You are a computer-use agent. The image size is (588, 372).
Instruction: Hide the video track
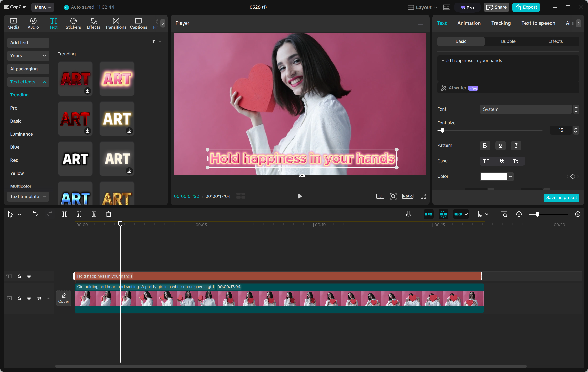[29, 298]
